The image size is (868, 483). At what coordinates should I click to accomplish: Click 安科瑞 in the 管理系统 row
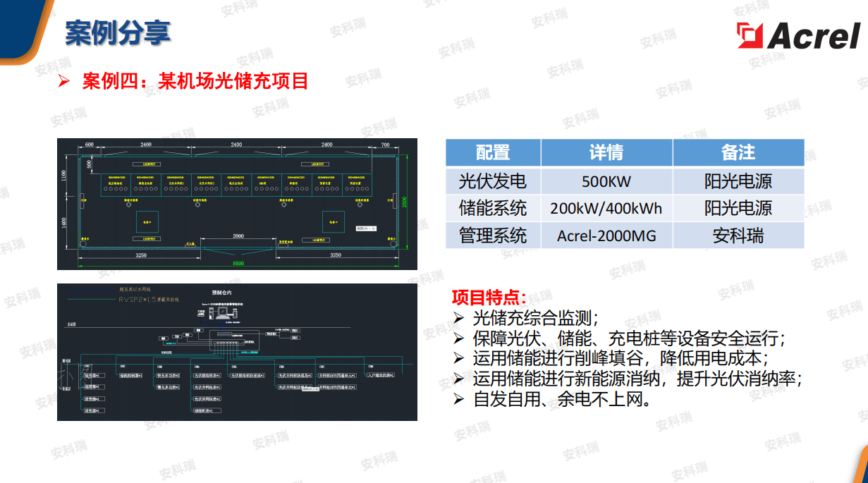[738, 235]
